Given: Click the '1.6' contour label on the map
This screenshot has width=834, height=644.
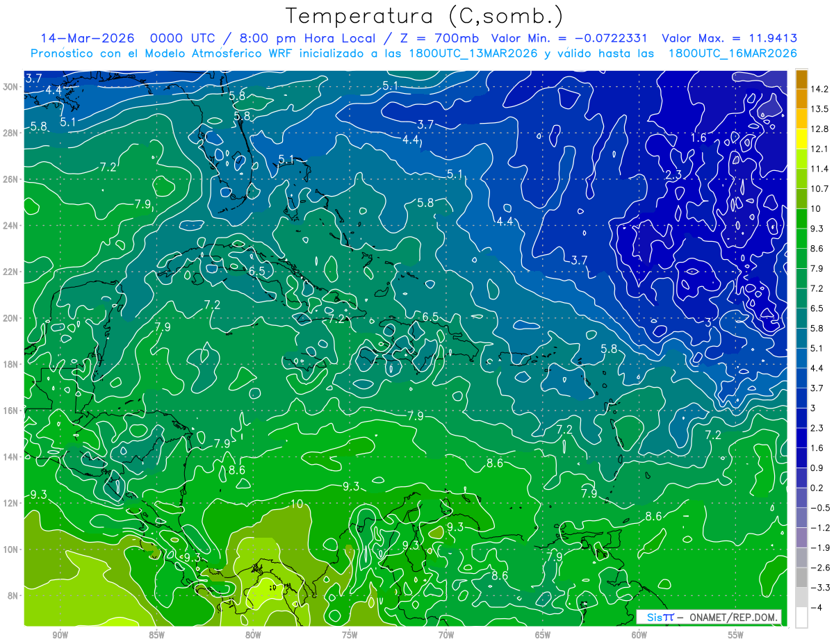Looking at the screenshot, I should click(698, 138).
